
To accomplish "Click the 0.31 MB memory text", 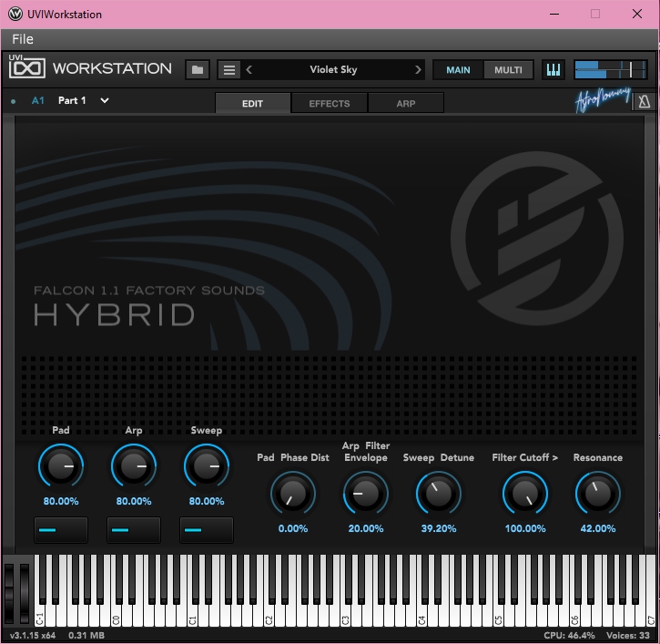I will (x=86, y=635).
